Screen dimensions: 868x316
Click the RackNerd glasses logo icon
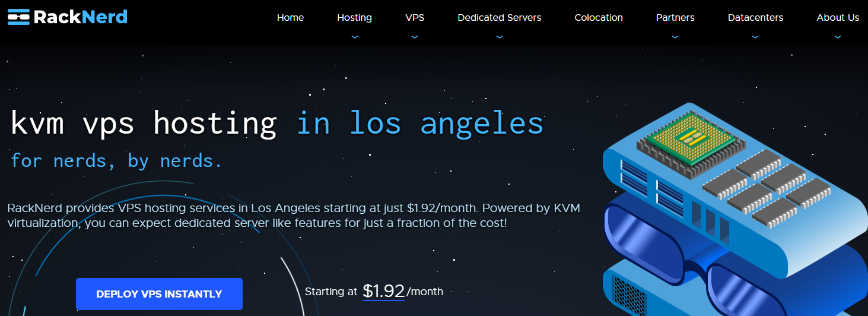18,17
